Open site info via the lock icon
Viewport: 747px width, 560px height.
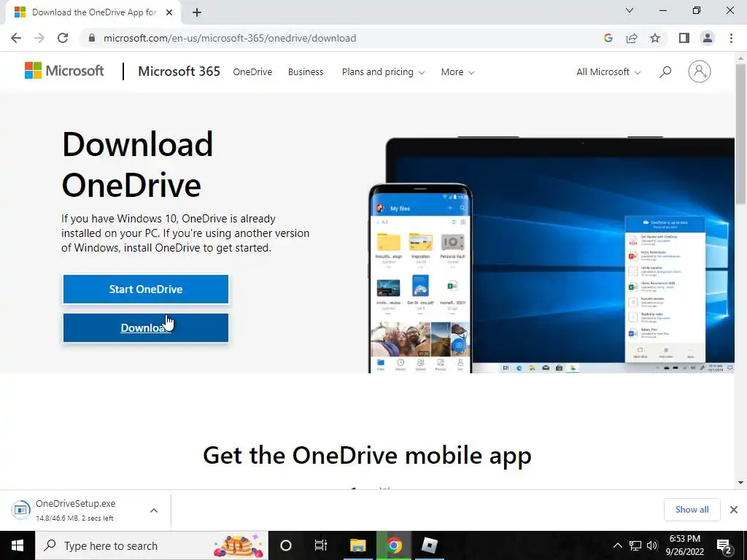92,38
